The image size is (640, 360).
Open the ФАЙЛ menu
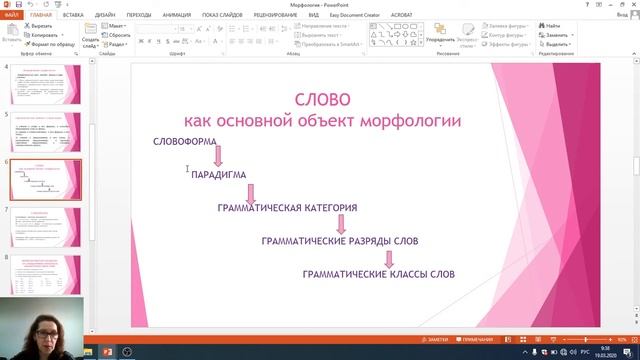point(11,15)
